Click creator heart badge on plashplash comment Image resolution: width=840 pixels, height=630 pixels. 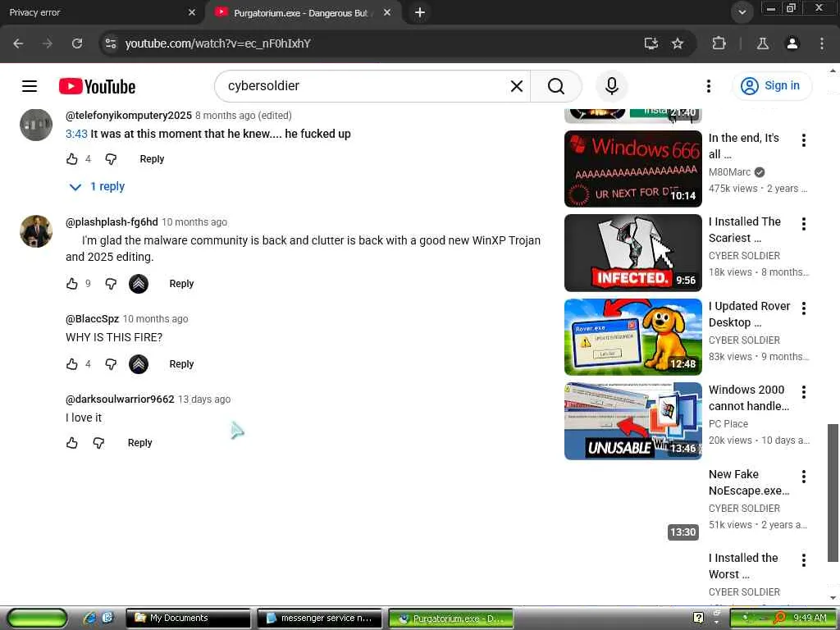139,284
